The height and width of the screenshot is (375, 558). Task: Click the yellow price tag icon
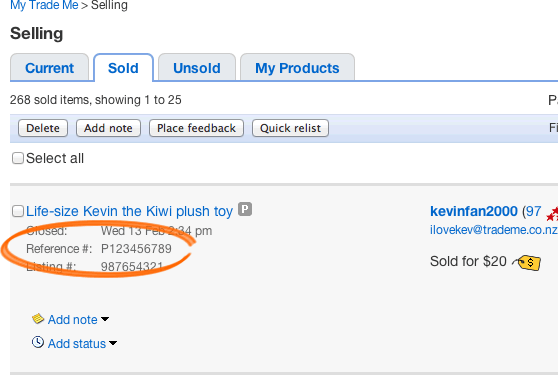527,263
